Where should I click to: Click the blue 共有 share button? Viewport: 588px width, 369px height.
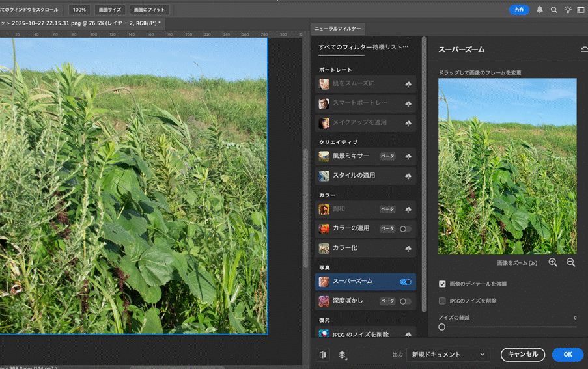tap(519, 10)
